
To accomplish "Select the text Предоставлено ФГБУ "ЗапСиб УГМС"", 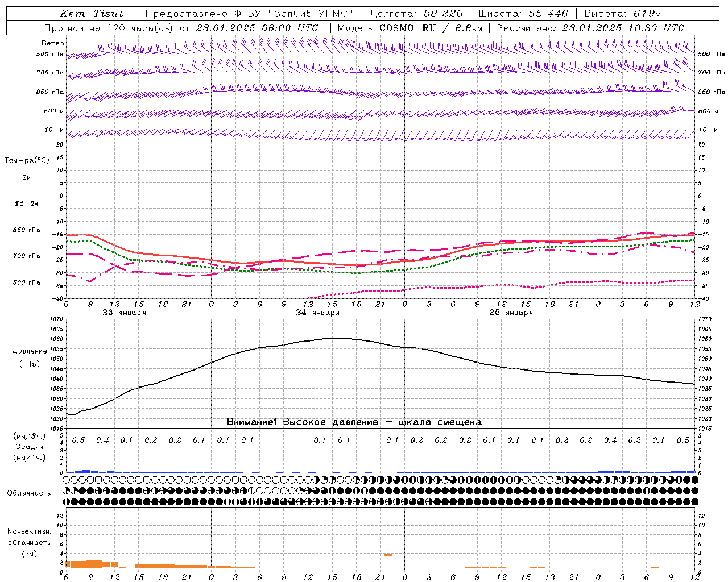I will coord(249,14).
